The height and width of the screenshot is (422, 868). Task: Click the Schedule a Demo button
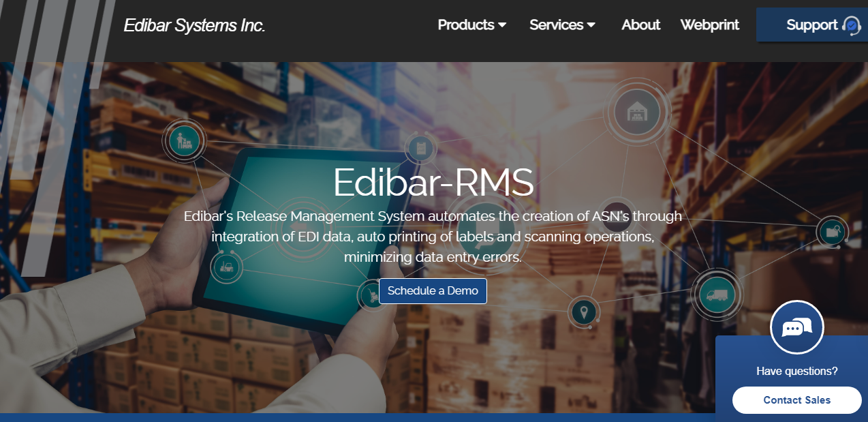pos(433,290)
